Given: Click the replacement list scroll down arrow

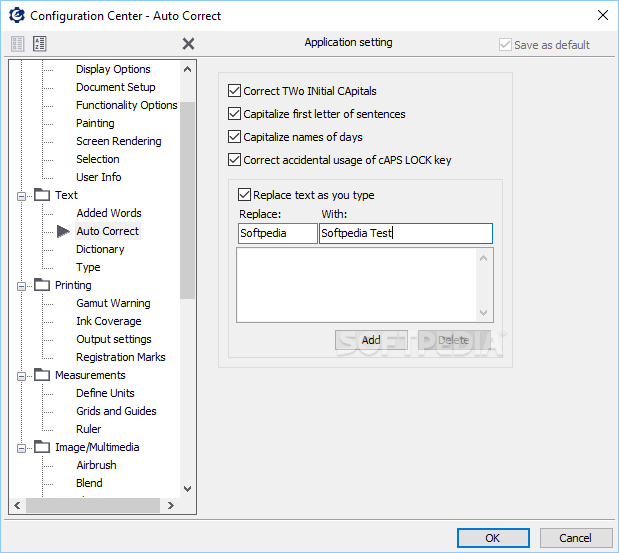Looking at the screenshot, I should 484,313.
